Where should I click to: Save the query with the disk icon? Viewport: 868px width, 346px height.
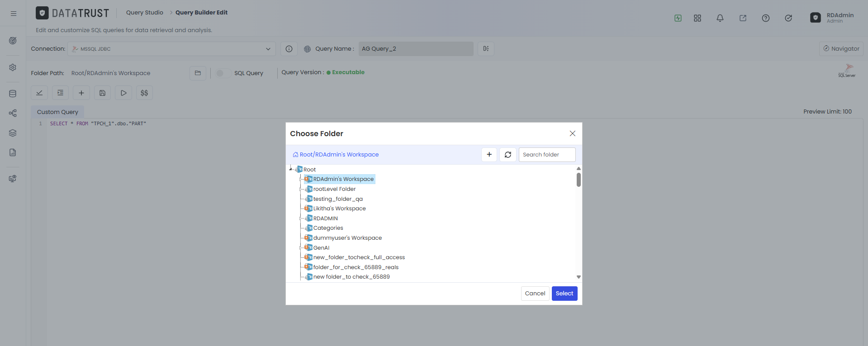[102, 93]
